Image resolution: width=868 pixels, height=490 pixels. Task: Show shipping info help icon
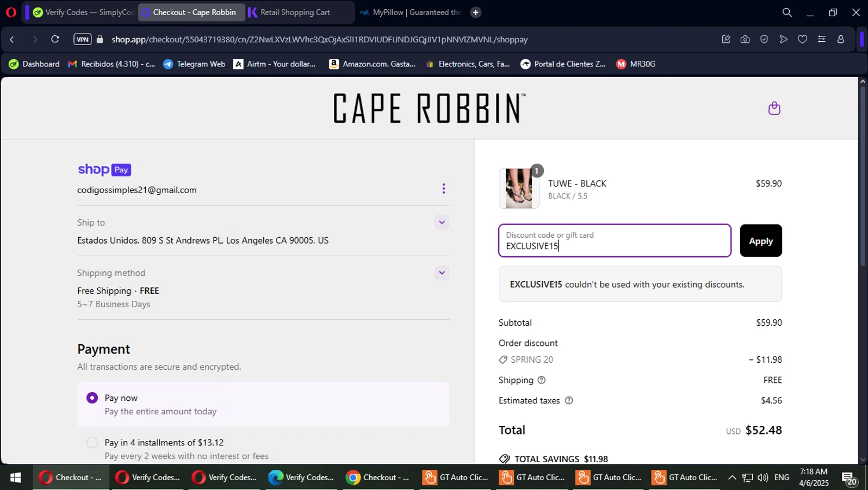tap(542, 380)
